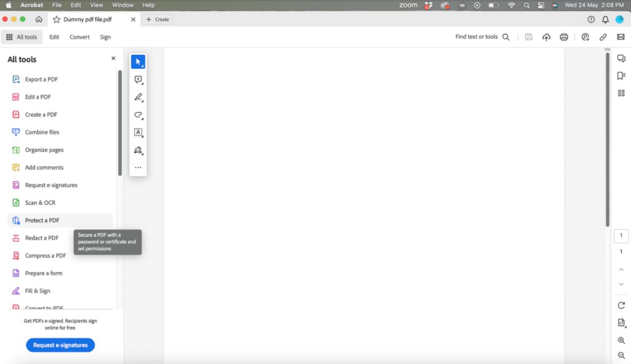Open more tools with the ellipsis
Image resolution: width=631 pixels, height=364 pixels.
(x=138, y=167)
